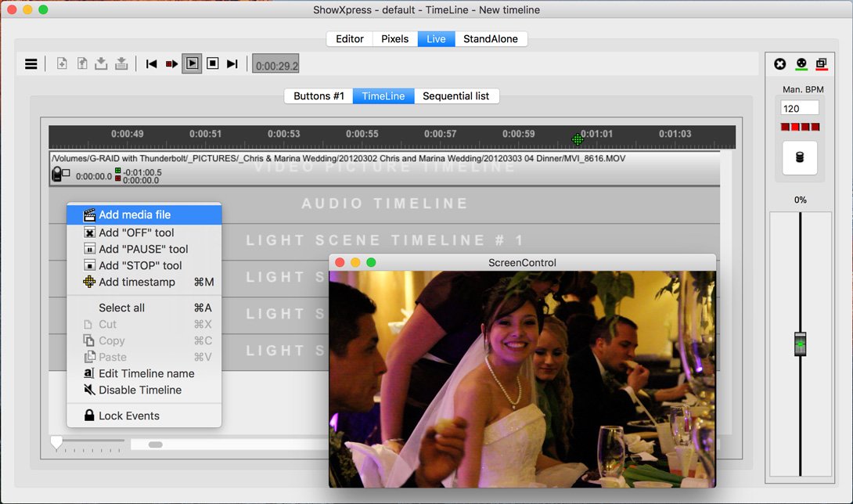Image resolution: width=853 pixels, height=504 pixels.
Task: Click the stop playback button
Action: click(213, 64)
